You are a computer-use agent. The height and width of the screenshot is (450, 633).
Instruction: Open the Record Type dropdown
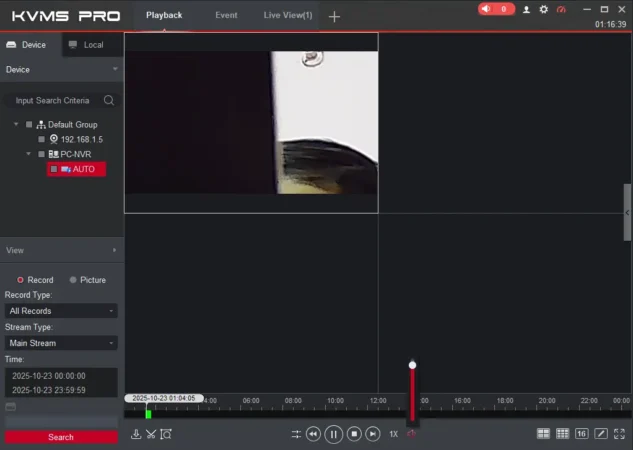[x=61, y=311]
